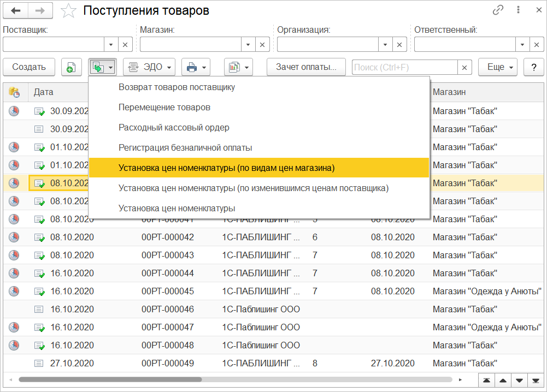
Task: Select Возврат товаров поставщику menu item
Action: click(177, 87)
